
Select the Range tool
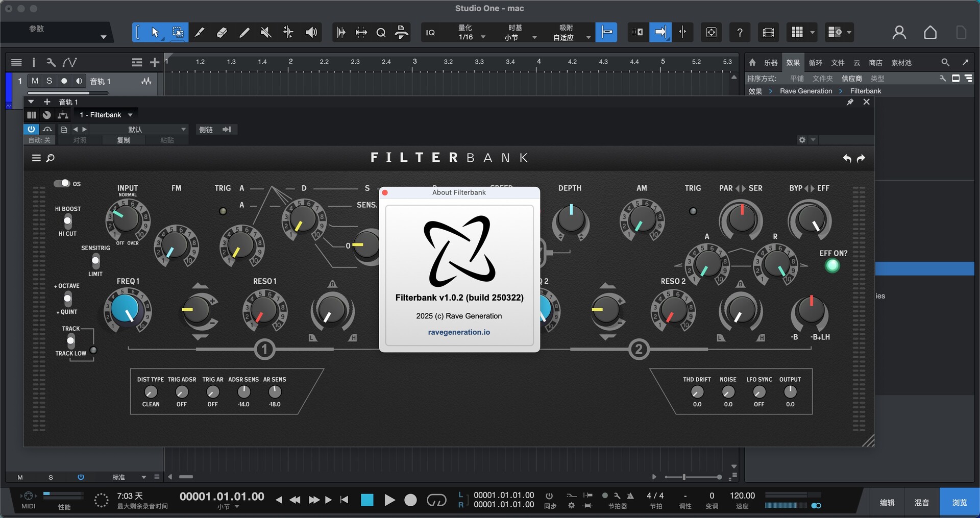click(178, 32)
